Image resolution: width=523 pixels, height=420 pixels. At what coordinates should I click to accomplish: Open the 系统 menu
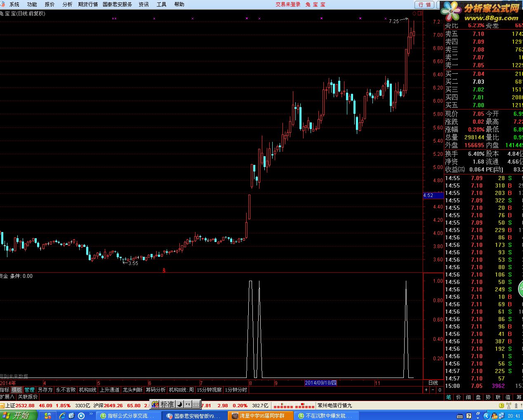point(14,5)
